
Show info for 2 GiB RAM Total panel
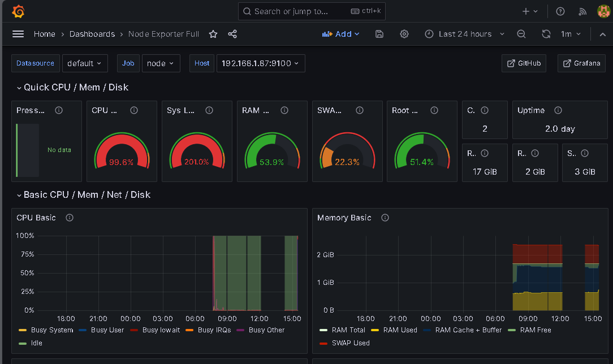[x=535, y=153]
